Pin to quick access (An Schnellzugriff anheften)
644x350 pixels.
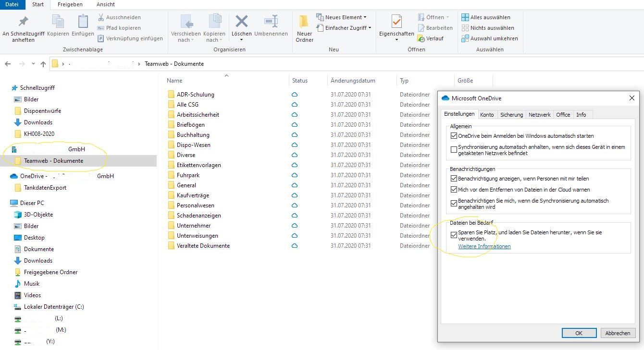point(23,29)
